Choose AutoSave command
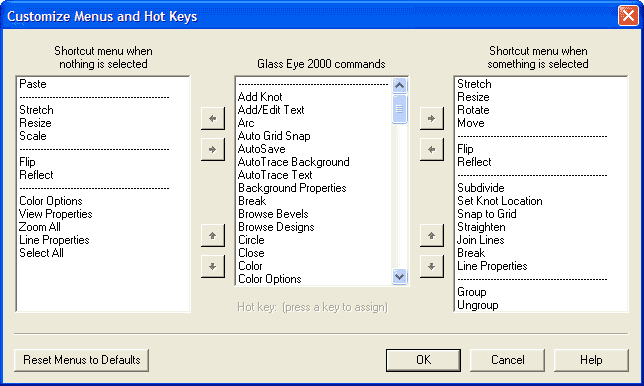Viewport: 644px width, 386px height. pos(262,149)
